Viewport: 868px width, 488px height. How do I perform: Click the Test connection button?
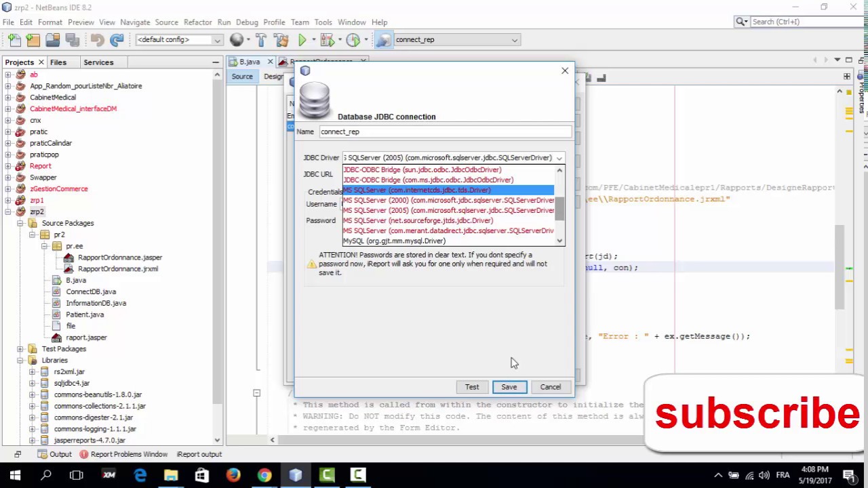(472, 387)
